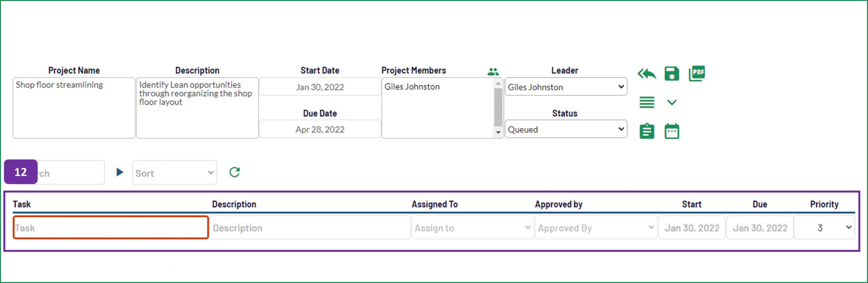
Task: Open the Approved By dropdown
Action: click(x=596, y=228)
